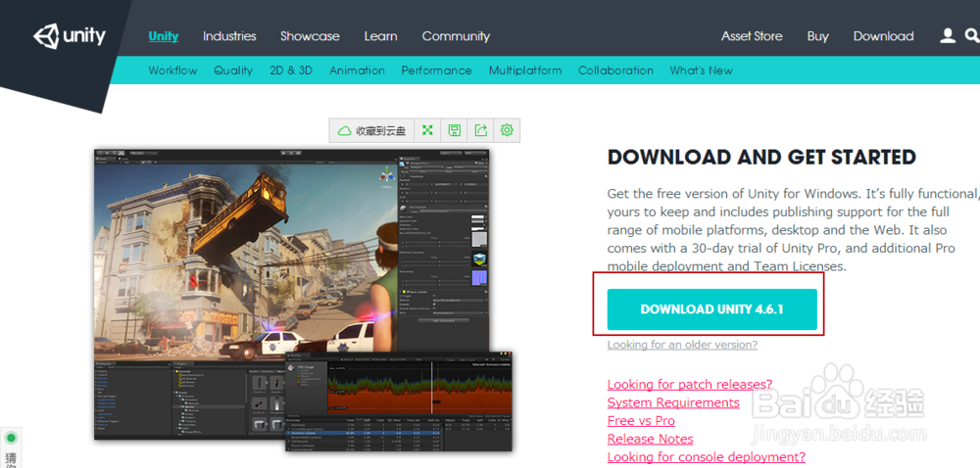This screenshot has height=468, width=980.
Task: Select the Performance tab
Action: [x=436, y=70]
